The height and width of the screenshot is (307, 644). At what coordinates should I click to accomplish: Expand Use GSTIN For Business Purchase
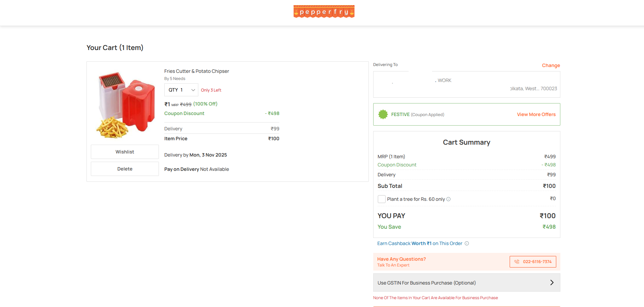426,283
